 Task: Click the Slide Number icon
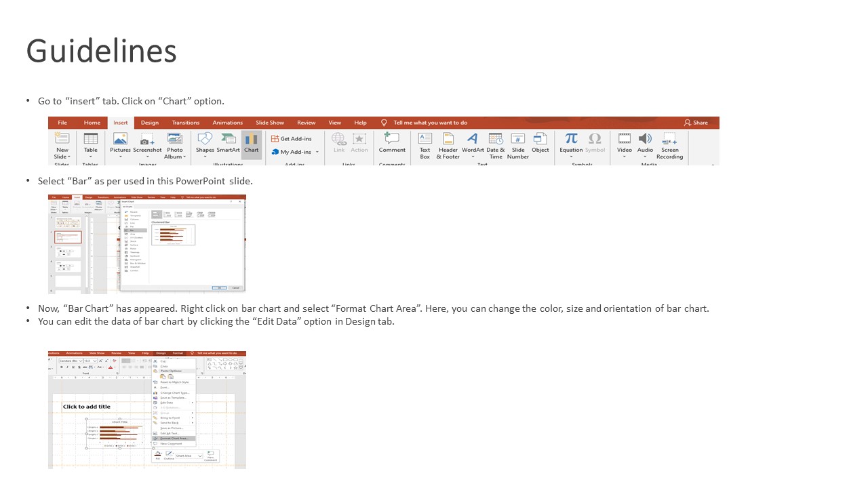517,143
